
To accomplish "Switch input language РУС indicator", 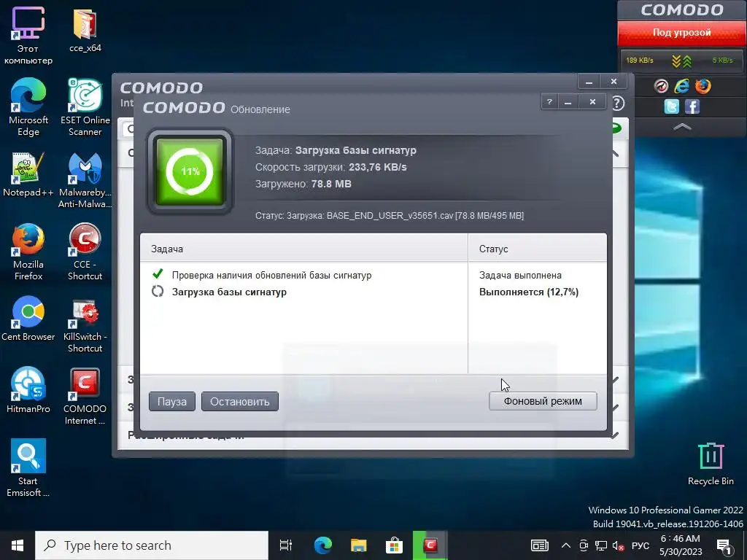I will (x=640, y=545).
